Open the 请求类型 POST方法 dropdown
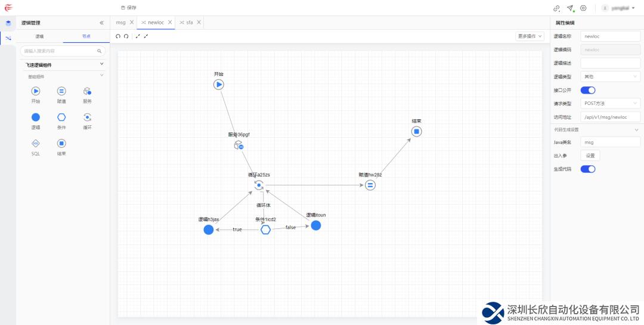The width and height of the screenshot is (644, 325). (x=610, y=103)
